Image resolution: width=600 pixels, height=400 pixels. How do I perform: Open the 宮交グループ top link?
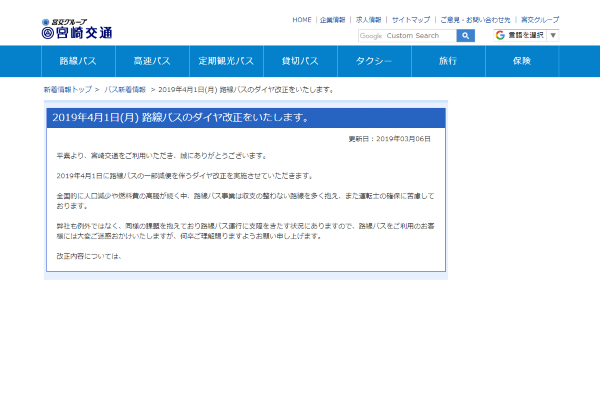tap(540, 20)
